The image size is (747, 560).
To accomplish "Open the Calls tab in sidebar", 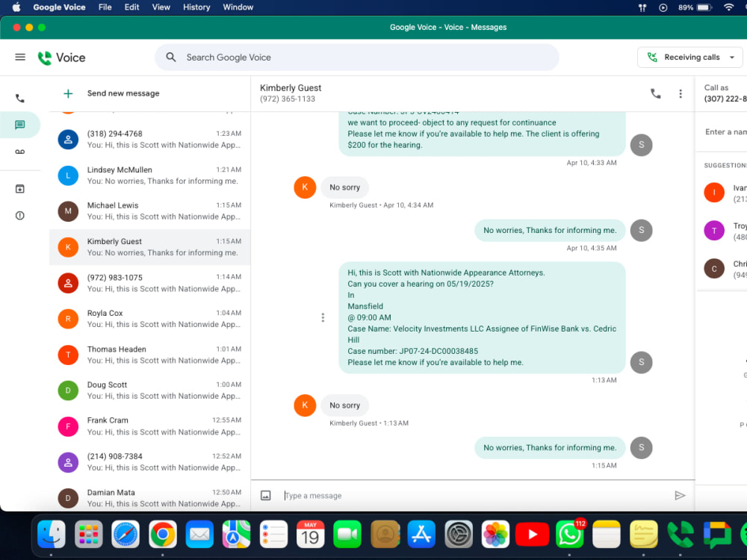I will pyautogui.click(x=19, y=99).
